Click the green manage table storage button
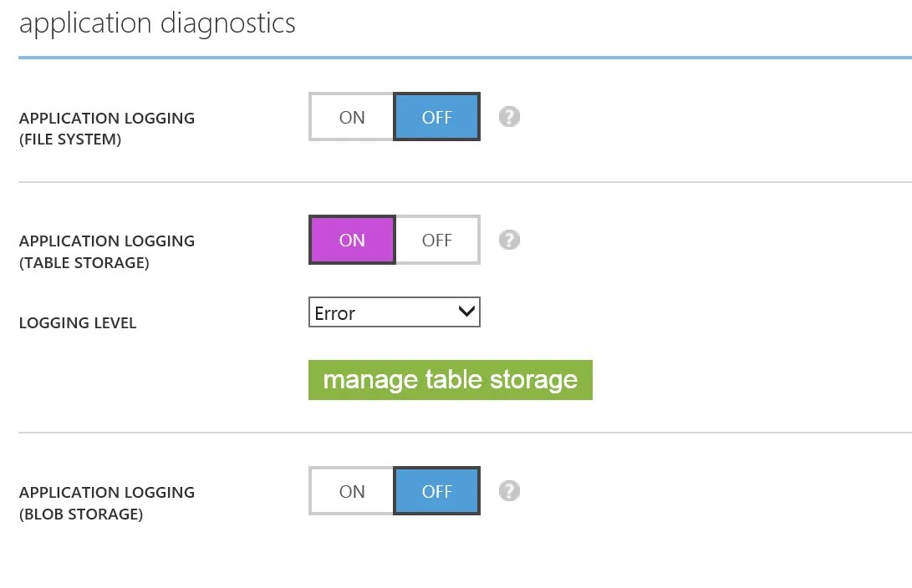This screenshot has height=588, width=912. coord(451,380)
